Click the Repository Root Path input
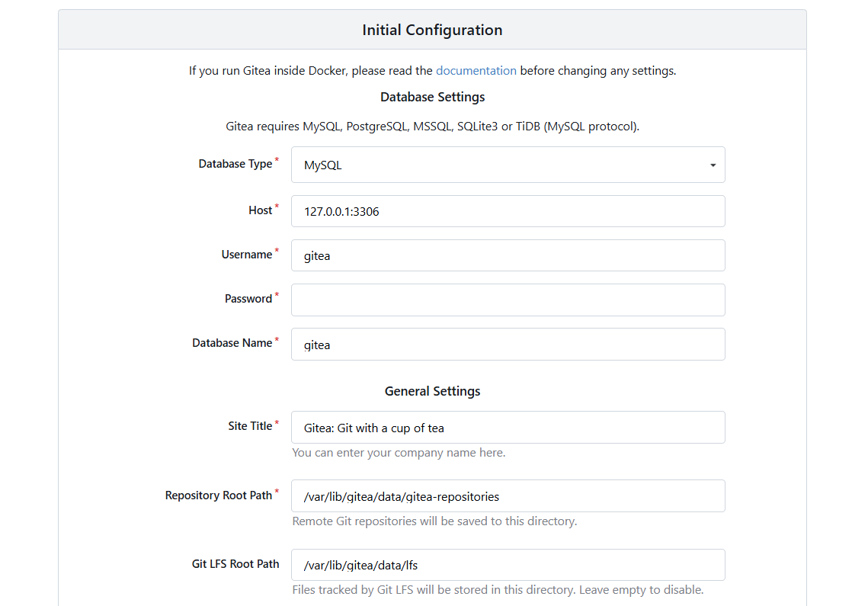The width and height of the screenshot is (868, 606). point(508,496)
